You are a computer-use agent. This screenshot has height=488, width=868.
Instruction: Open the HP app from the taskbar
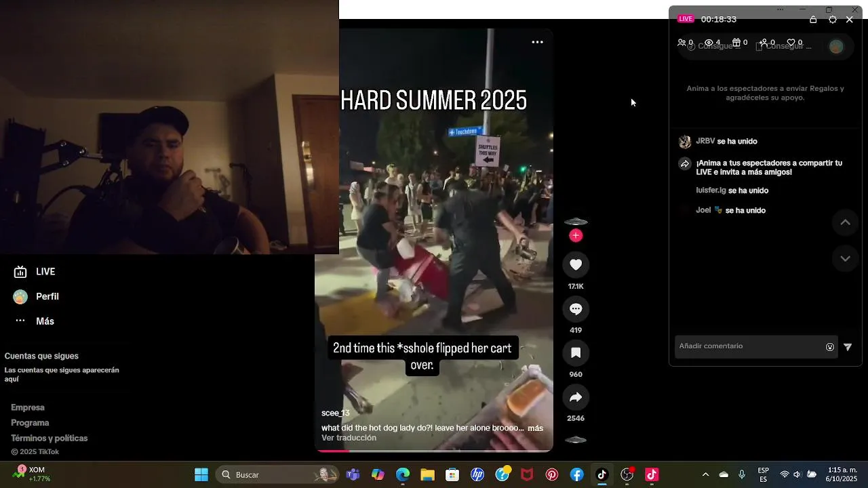(477, 474)
